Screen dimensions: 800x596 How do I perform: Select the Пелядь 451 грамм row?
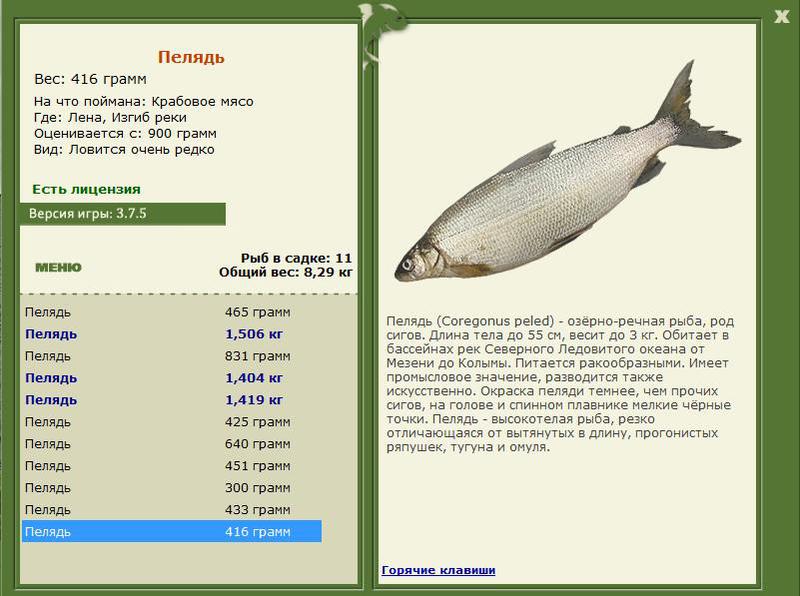tap(171, 465)
